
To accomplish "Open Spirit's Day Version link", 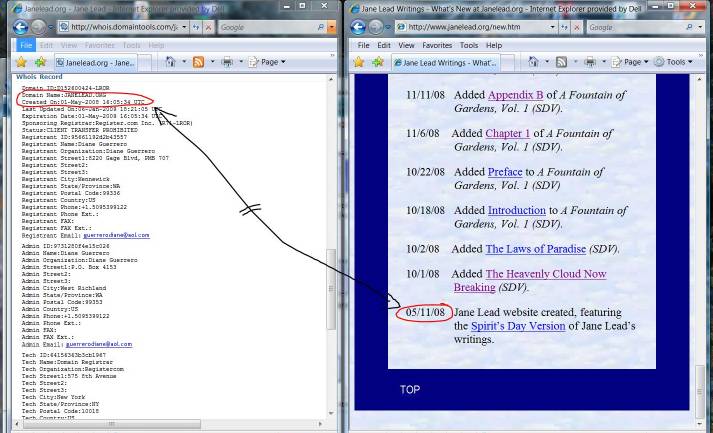I will click(x=518, y=326).
